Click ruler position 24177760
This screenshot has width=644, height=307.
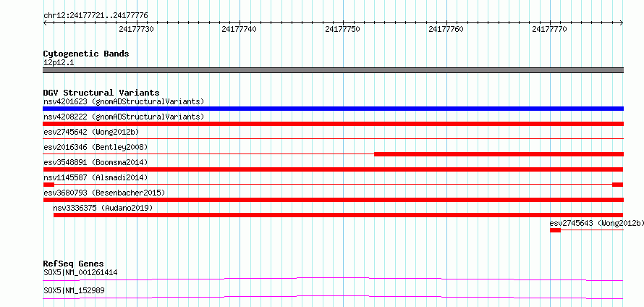coord(446,29)
